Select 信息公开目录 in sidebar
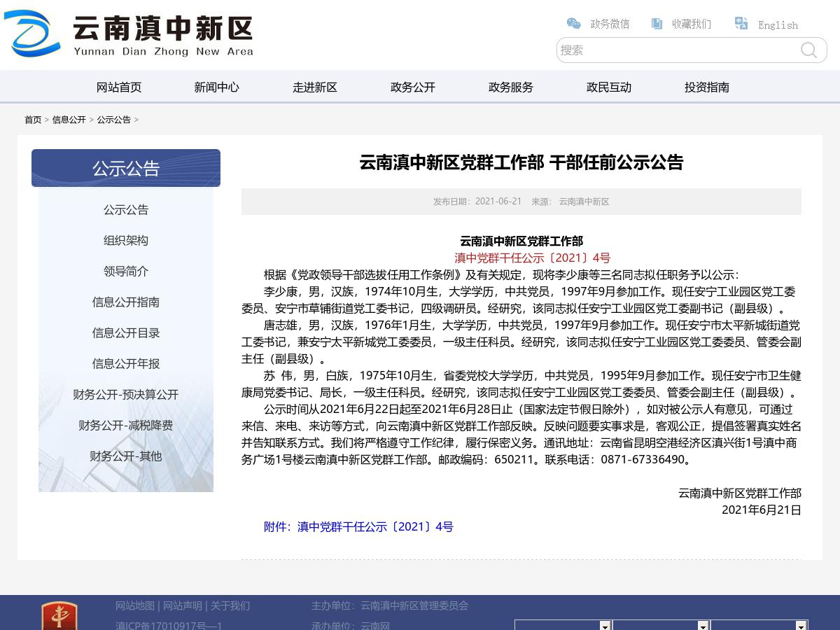Viewport: 840px width, 630px height. (x=126, y=333)
